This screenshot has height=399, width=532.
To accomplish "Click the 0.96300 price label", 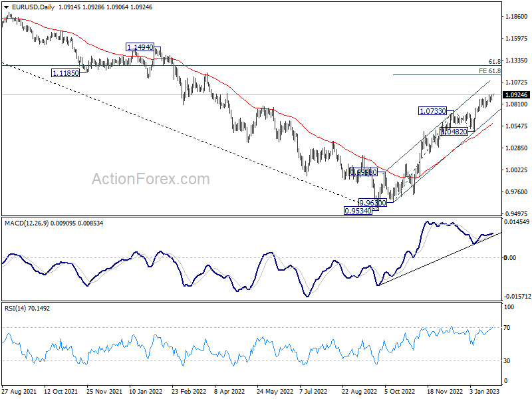I will [372, 203].
